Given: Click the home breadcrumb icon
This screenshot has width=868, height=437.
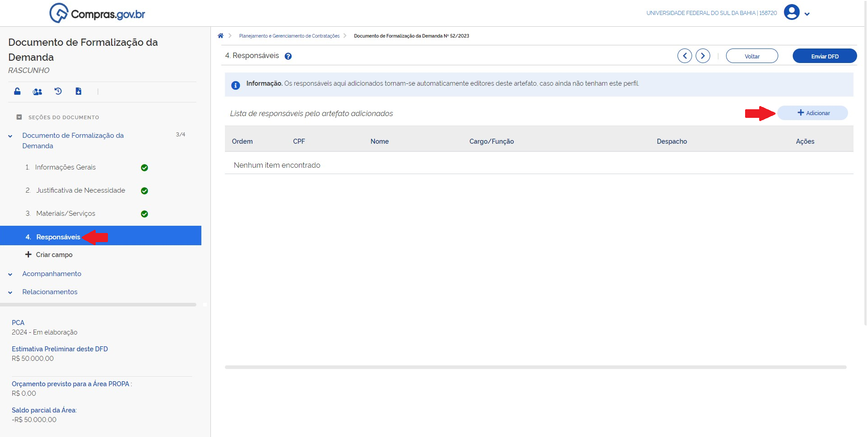Looking at the screenshot, I should [220, 36].
